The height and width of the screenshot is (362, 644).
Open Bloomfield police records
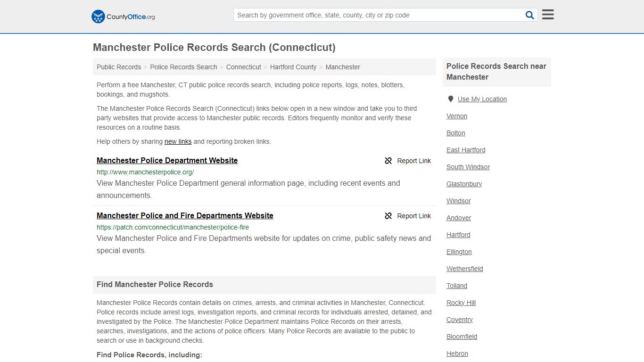tap(462, 337)
